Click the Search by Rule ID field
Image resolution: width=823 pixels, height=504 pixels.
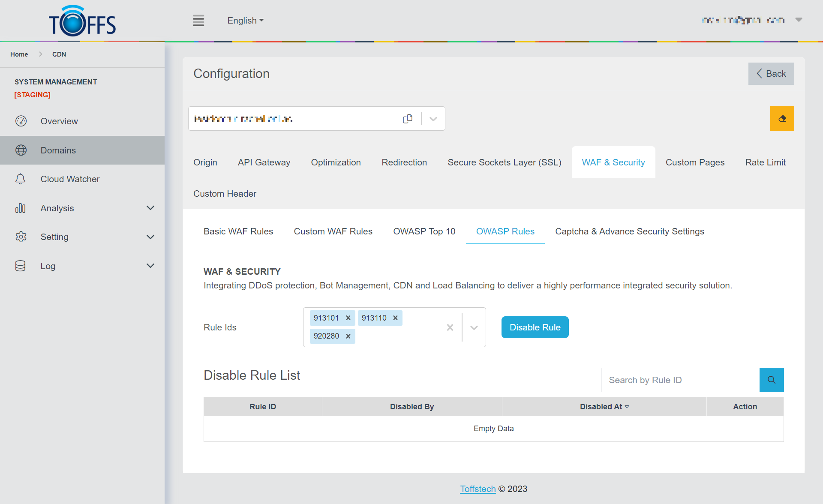point(680,380)
